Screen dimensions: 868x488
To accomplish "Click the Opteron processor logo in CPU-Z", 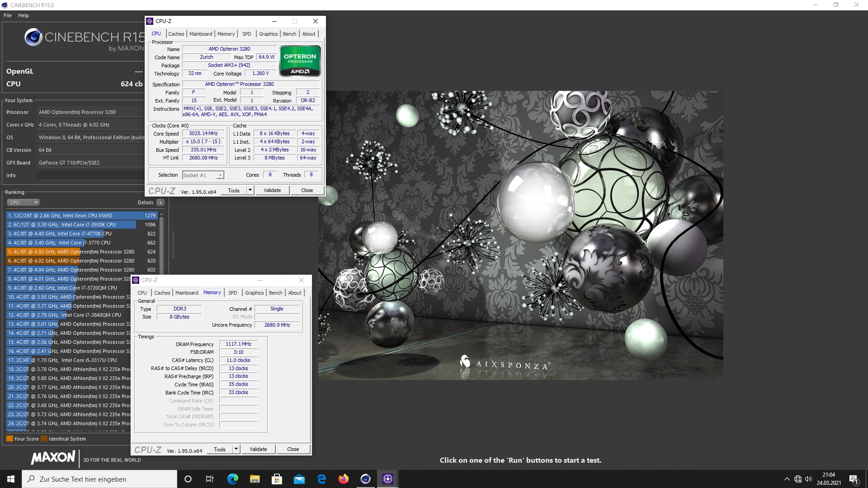I will click(x=300, y=61).
